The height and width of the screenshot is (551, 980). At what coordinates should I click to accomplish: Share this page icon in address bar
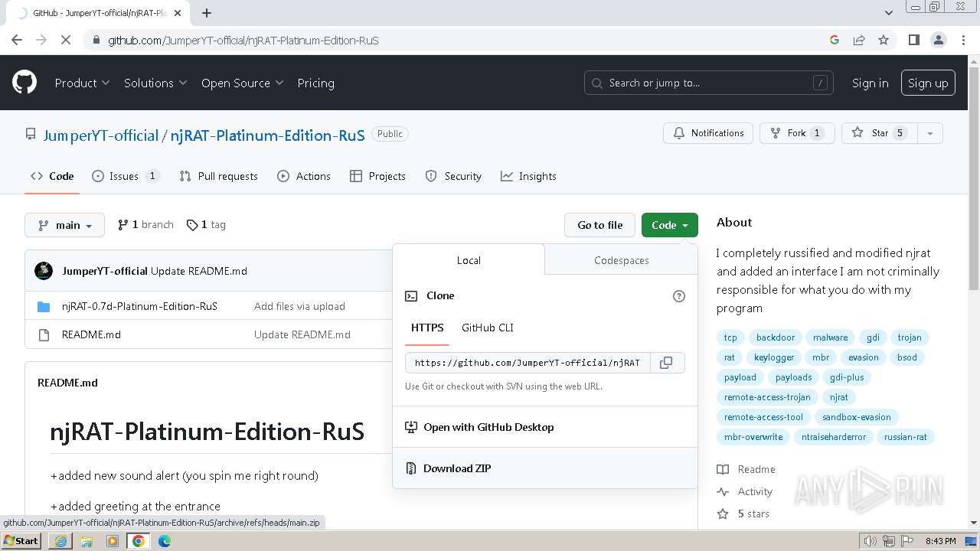pyautogui.click(x=859, y=40)
